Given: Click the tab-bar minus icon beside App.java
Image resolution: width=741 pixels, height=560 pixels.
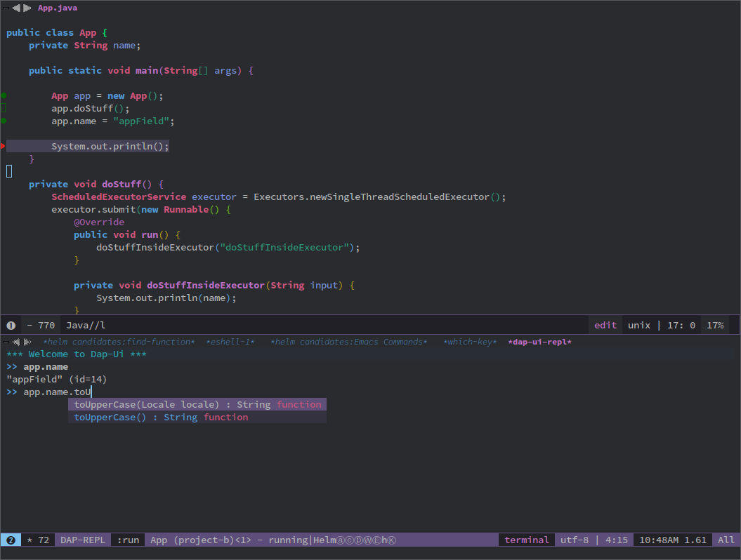Looking at the screenshot, I should point(6,8).
